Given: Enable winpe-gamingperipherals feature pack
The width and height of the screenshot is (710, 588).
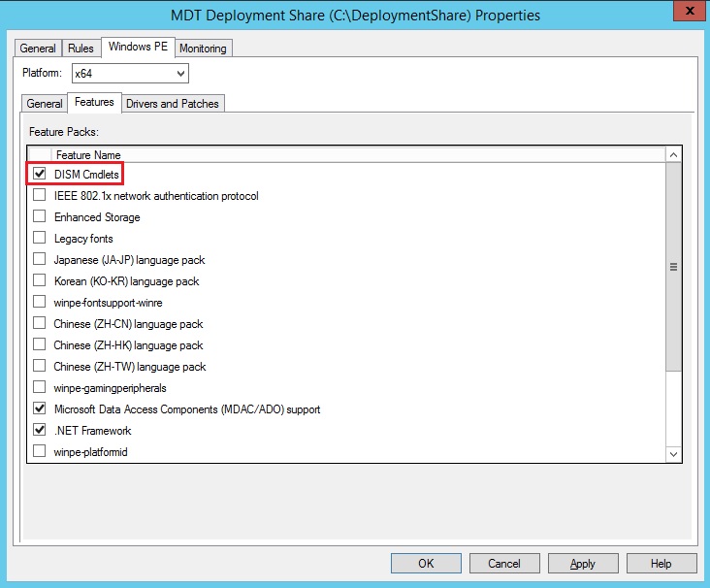Looking at the screenshot, I should [40, 388].
